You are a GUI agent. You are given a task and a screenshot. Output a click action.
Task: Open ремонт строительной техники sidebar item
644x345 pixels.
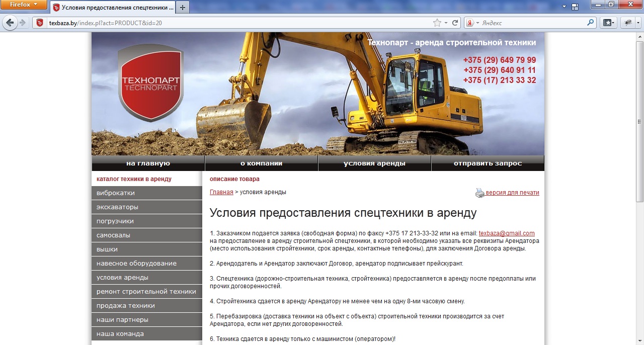[x=147, y=292]
